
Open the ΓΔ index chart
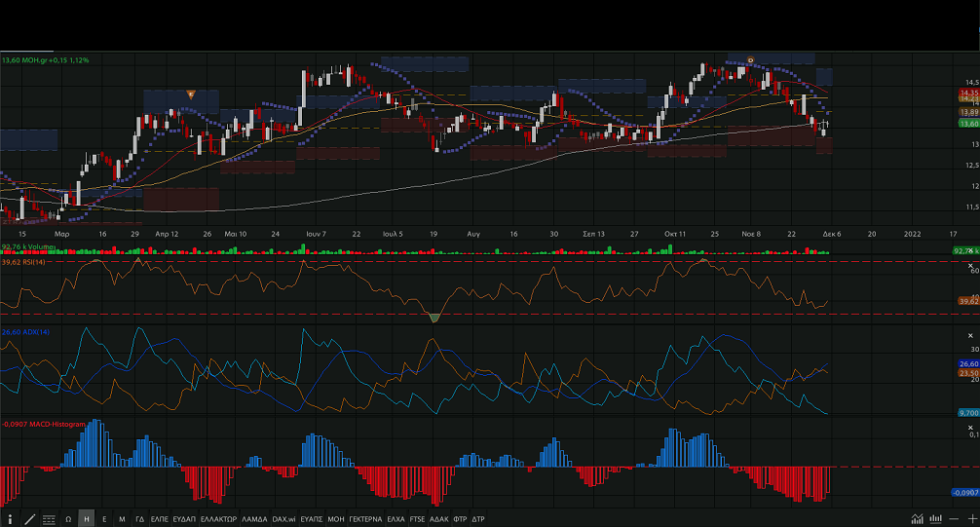(140, 519)
